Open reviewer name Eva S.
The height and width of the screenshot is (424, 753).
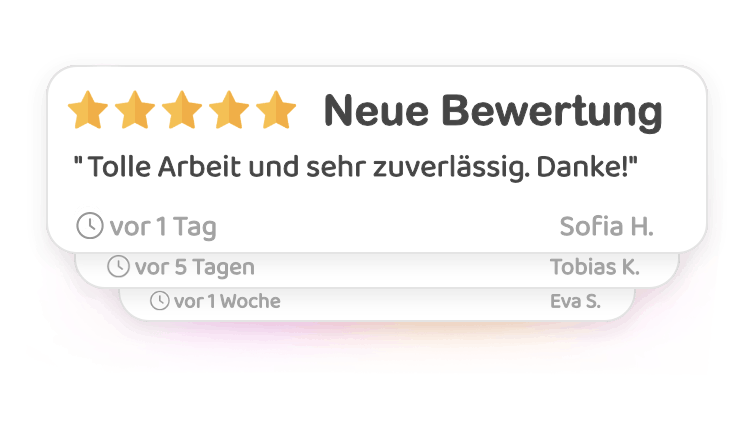click(x=575, y=301)
